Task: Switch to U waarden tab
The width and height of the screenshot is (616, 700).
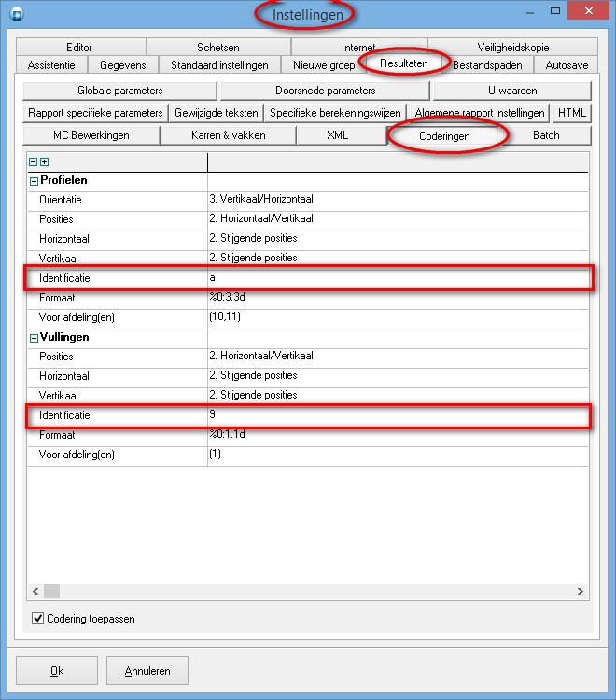Action: tap(512, 91)
